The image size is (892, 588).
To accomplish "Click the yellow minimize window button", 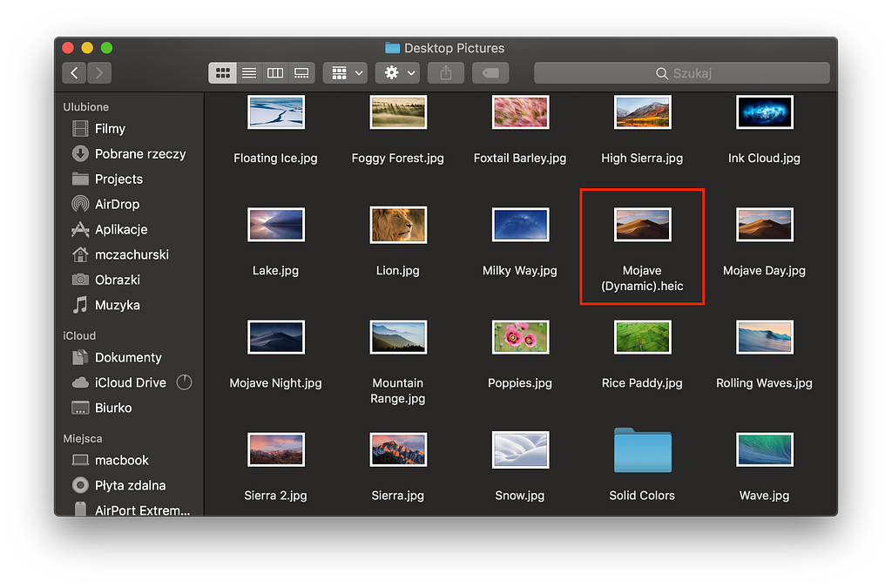I will tap(87, 48).
